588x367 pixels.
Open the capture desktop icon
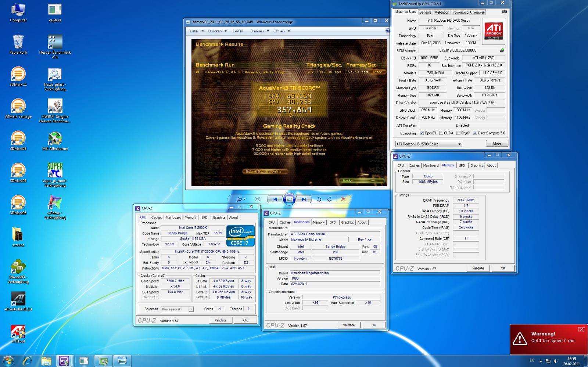pos(55,13)
